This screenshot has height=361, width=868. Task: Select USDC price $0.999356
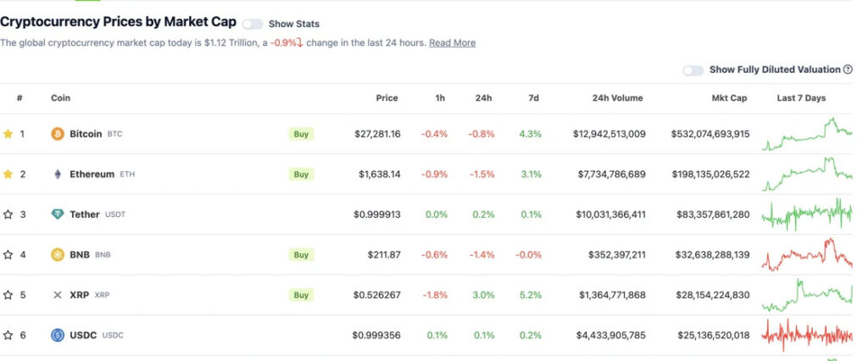pos(376,335)
